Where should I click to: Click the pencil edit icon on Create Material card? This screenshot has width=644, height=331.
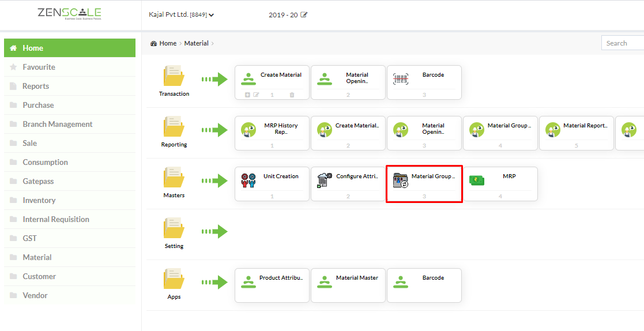[x=257, y=95]
